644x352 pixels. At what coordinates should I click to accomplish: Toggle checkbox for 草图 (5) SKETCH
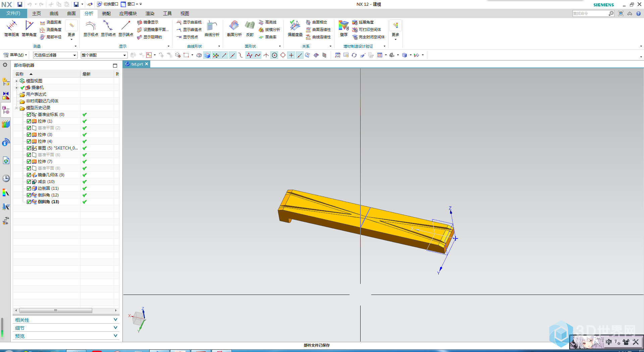pos(29,148)
